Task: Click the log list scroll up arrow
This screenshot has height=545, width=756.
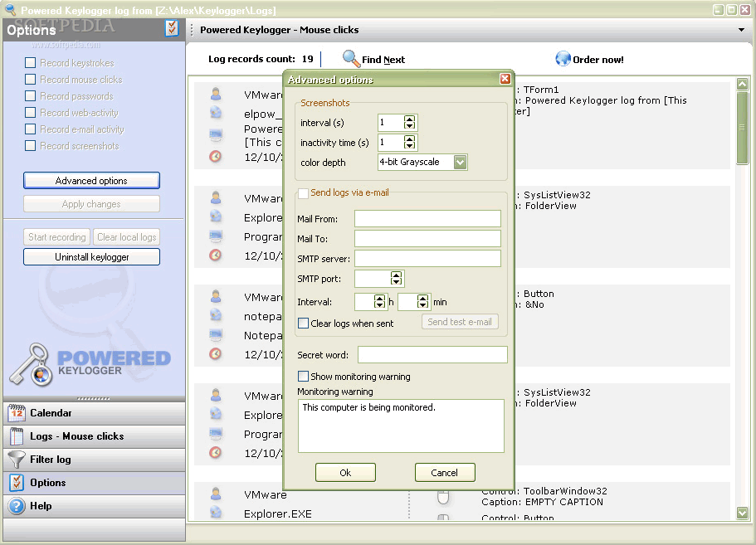Action: tap(742, 84)
